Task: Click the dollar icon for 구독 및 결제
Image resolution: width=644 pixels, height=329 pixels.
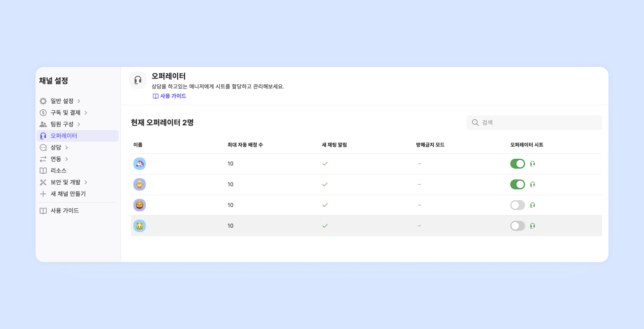Action: 43,113
